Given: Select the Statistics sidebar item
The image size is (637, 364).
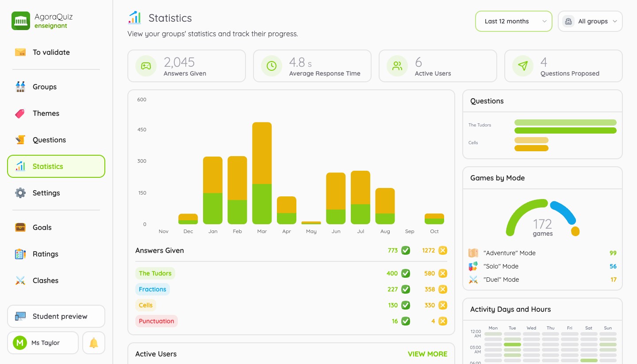Looking at the screenshot, I should (56, 166).
